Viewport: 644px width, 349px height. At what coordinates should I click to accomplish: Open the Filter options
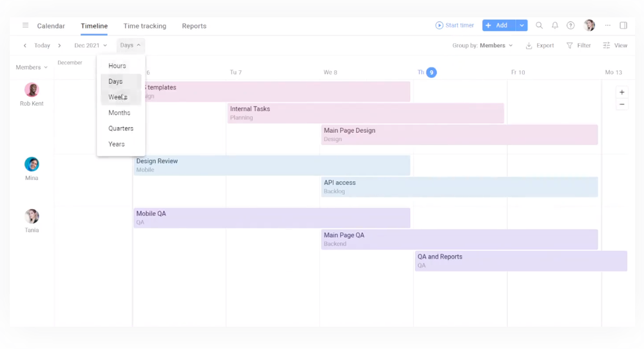(x=578, y=46)
